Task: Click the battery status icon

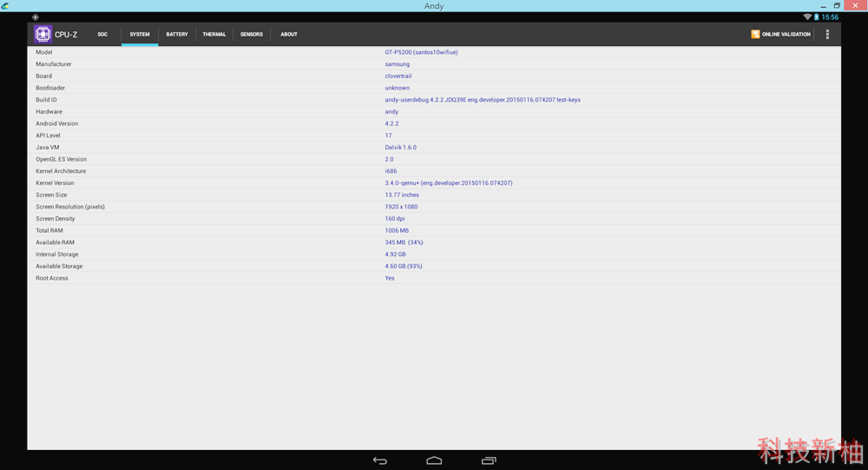Action: coord(816,17)
